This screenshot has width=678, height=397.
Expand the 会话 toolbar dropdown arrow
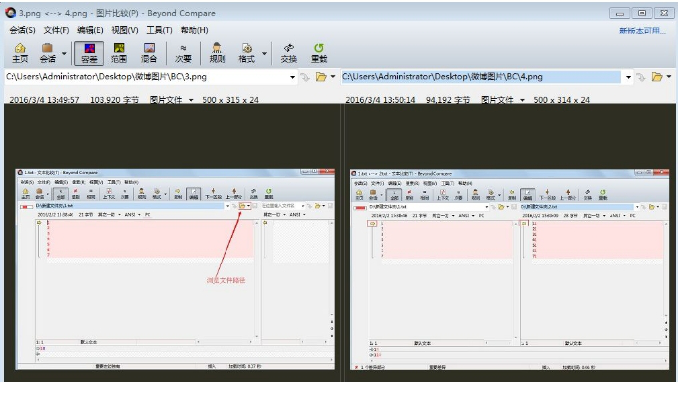click(x=64, y=54)
